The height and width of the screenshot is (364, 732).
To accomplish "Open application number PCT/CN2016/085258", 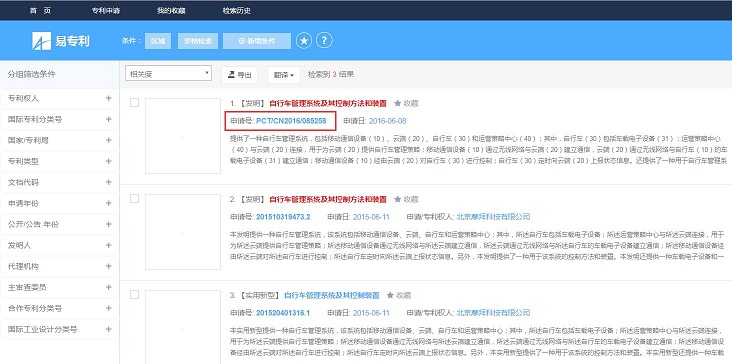I will pyautogui.click(x=291, y=121).
